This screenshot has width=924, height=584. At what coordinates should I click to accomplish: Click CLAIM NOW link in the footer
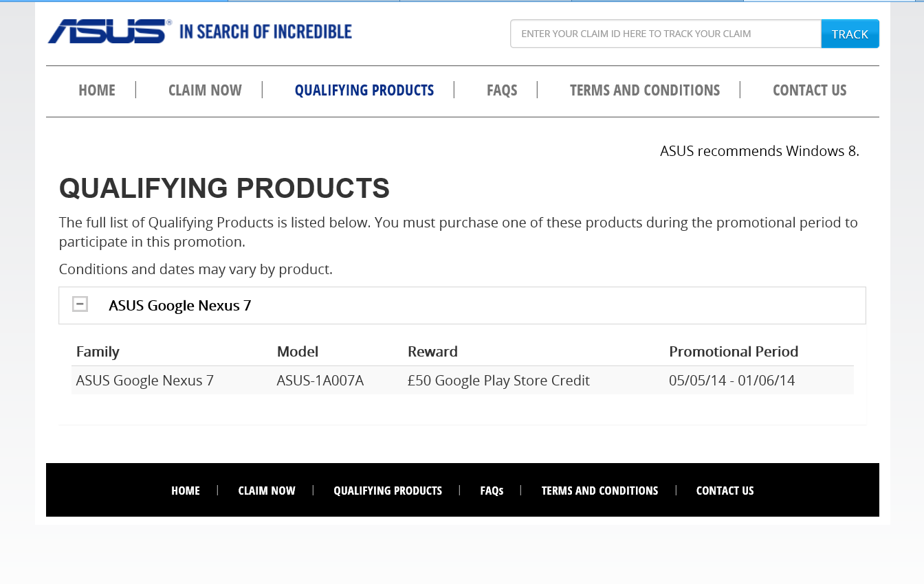(x=267, y=491)
